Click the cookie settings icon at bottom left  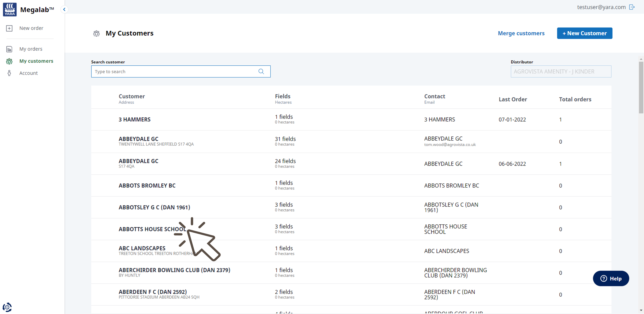[x=7, y=307]
